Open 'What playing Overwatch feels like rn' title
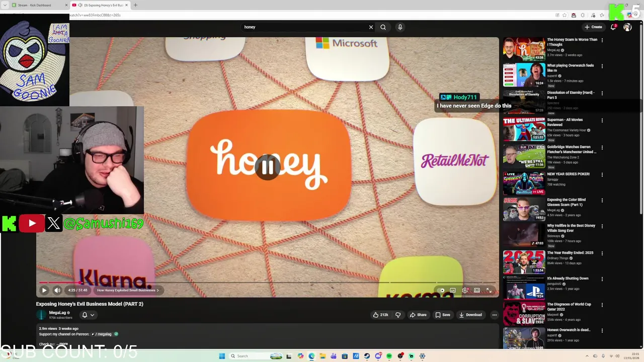The height and width of the screenshot is (362, 644). pos(571,68)
